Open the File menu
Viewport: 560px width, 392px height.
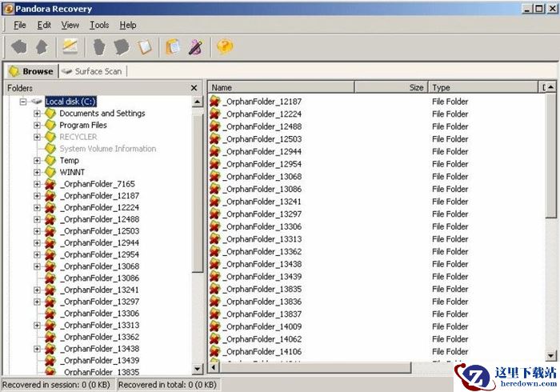click(x=20, y=25)
